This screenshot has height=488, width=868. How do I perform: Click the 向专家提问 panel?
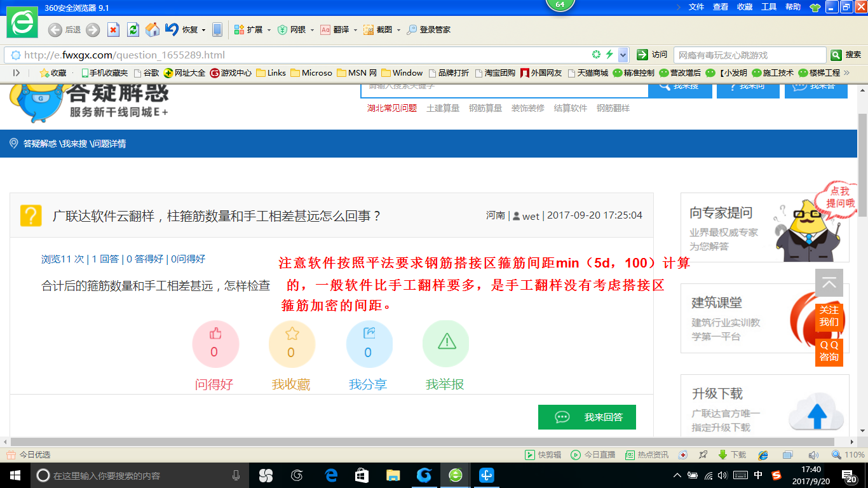coord(764,227)
